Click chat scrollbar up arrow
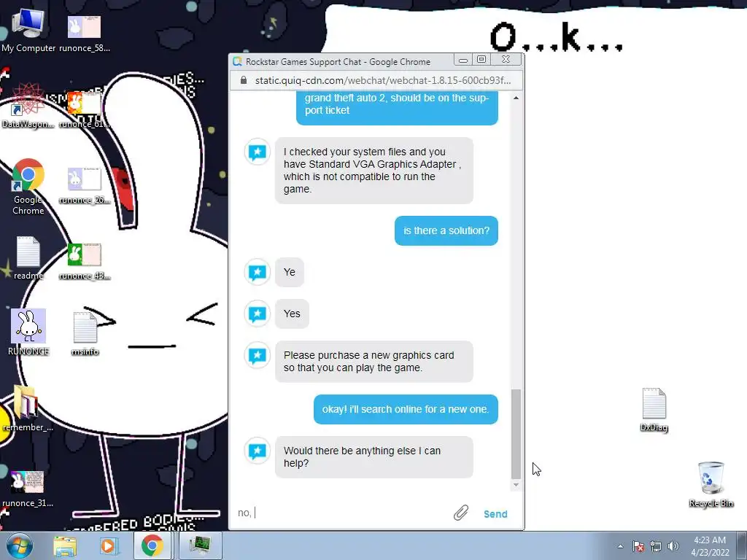This screenshot has height=560, width=747. pos(516,98)
